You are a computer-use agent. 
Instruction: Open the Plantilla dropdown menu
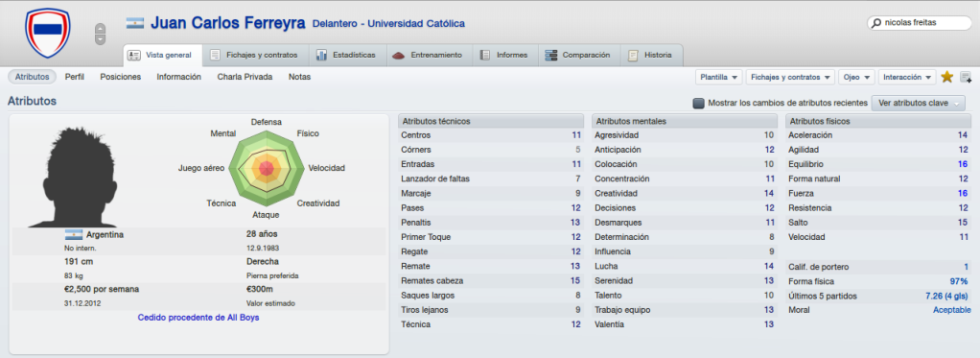click(718, 77)
